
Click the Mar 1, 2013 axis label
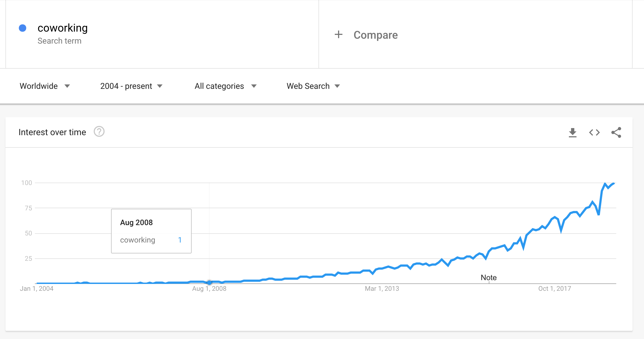[x=382, y=289]
